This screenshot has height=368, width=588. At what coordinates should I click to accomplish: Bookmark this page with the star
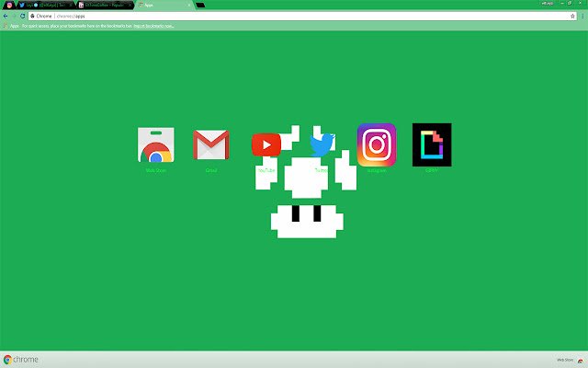[572, 17]
